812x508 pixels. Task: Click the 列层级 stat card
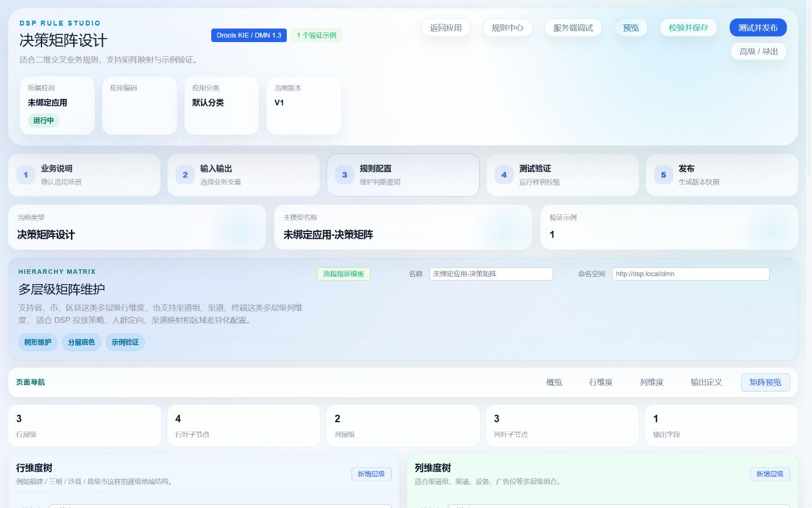click(x=403, y=426)
